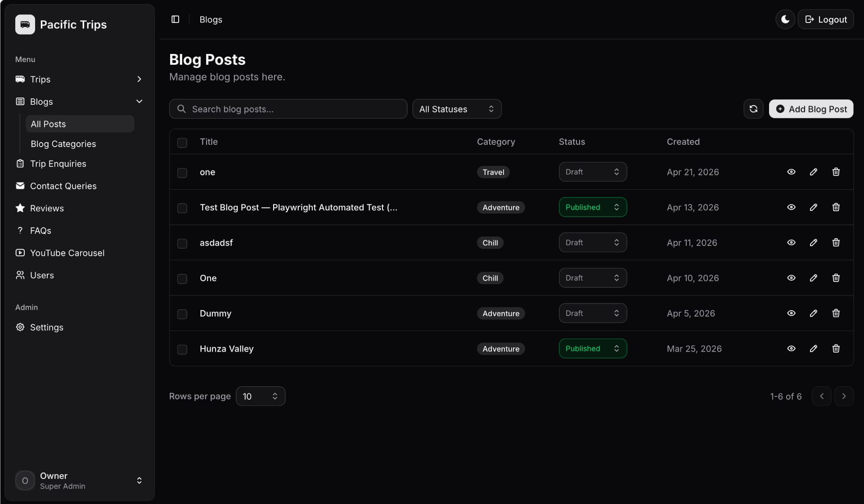This screenshot has height=504, width=864.
Task: Open Published status dropdown for Test Blog Post
Action: click(x=593, y=207)
